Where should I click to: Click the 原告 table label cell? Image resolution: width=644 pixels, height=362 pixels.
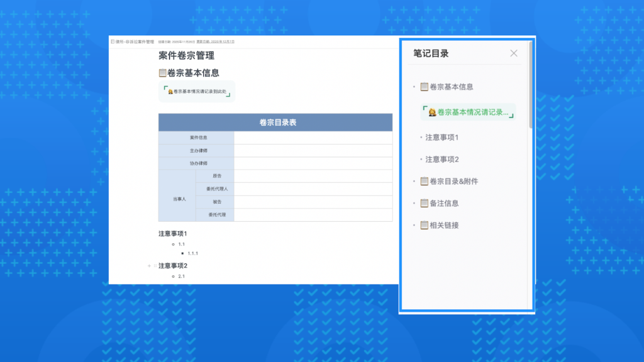point(215,176)
